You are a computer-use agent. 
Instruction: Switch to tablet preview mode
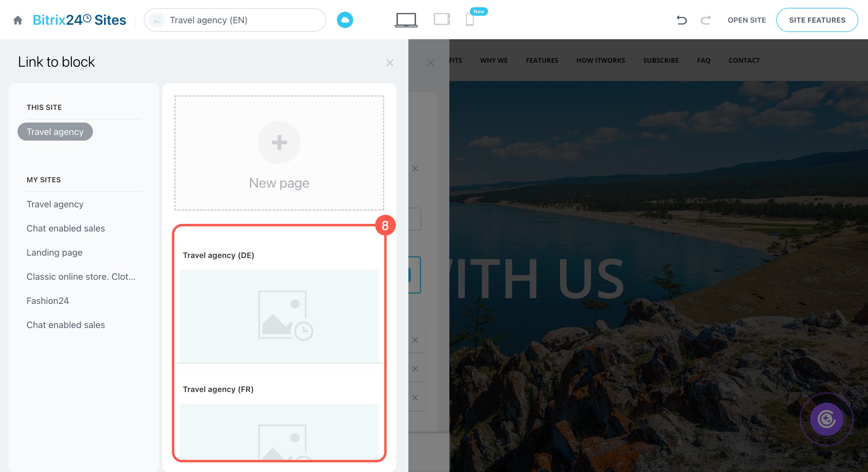442,19
